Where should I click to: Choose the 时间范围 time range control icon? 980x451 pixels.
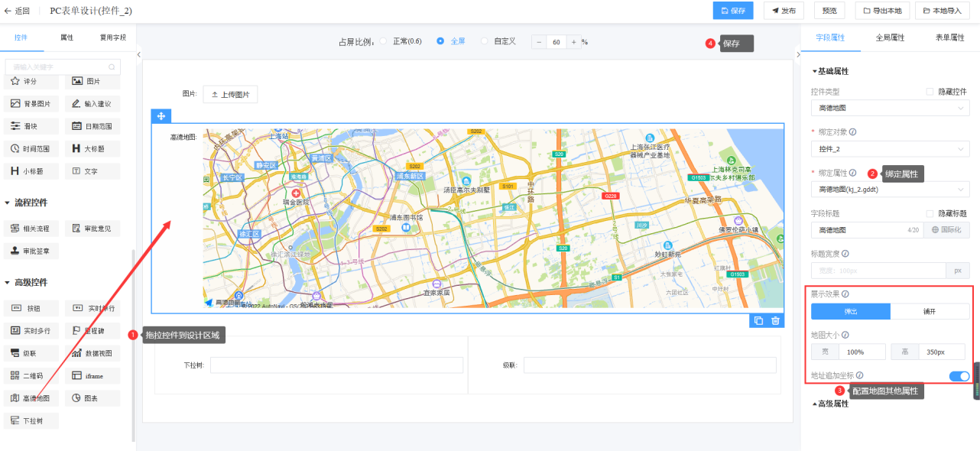point(15,148)
